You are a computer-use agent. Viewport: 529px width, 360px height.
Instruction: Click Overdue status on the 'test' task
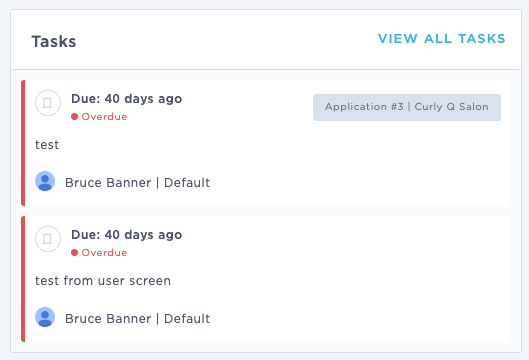coord(99,117)
